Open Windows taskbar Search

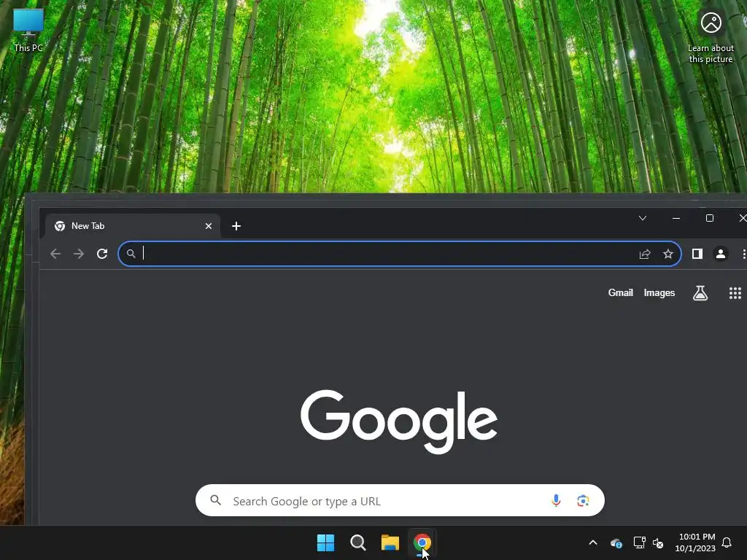point(357,542)
